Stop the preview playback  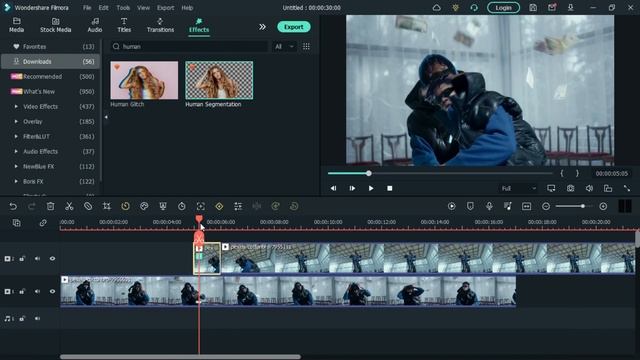pos(389,188)
